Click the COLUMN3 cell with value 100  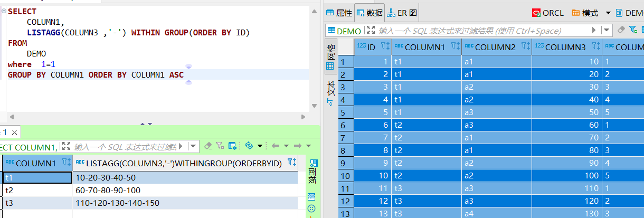pyautogui.click(x=566, y=176)
